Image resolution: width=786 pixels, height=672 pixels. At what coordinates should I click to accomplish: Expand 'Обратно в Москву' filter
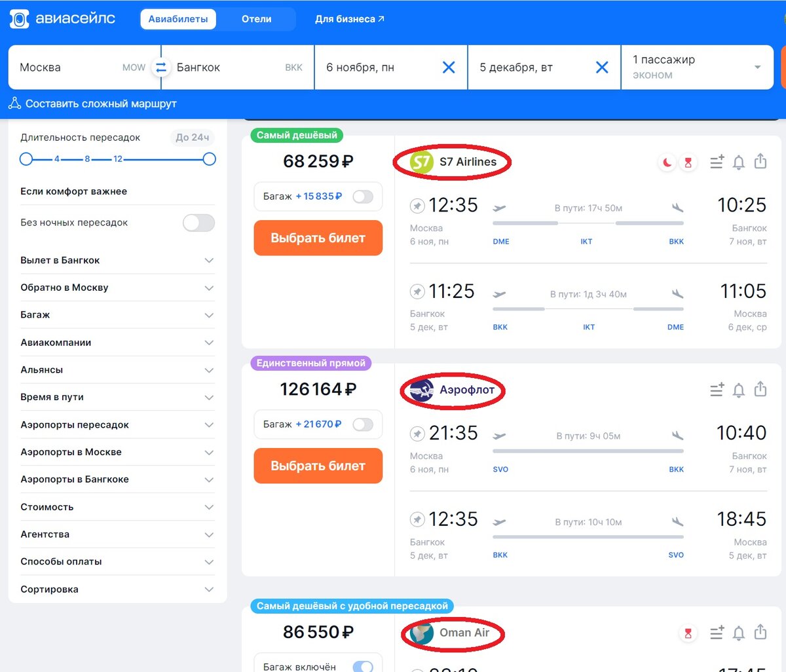[x=117, y=288]
